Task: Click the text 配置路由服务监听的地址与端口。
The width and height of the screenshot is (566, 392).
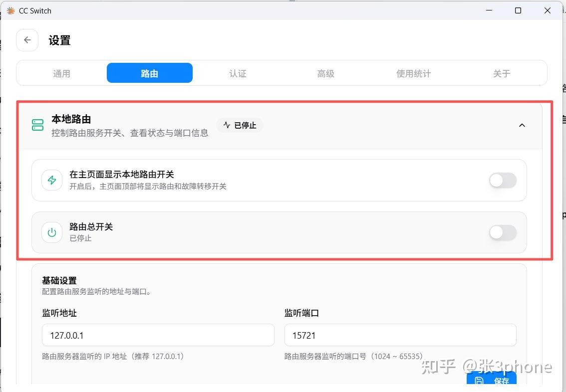Action: click(96, 291)
